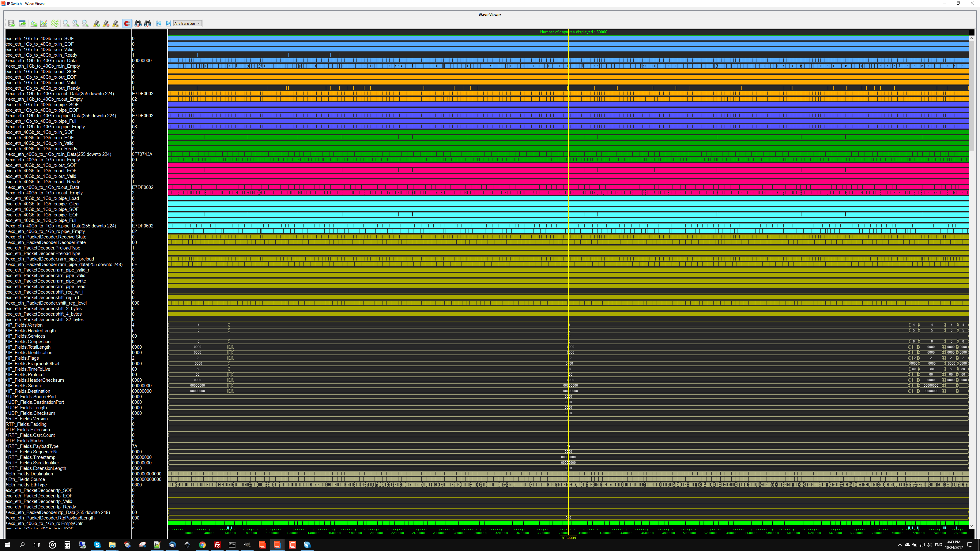Screen dimensions: 980x551
Task: Expand the UDP_Fields.SourcePort signal
Action: (x=7, y=397)
